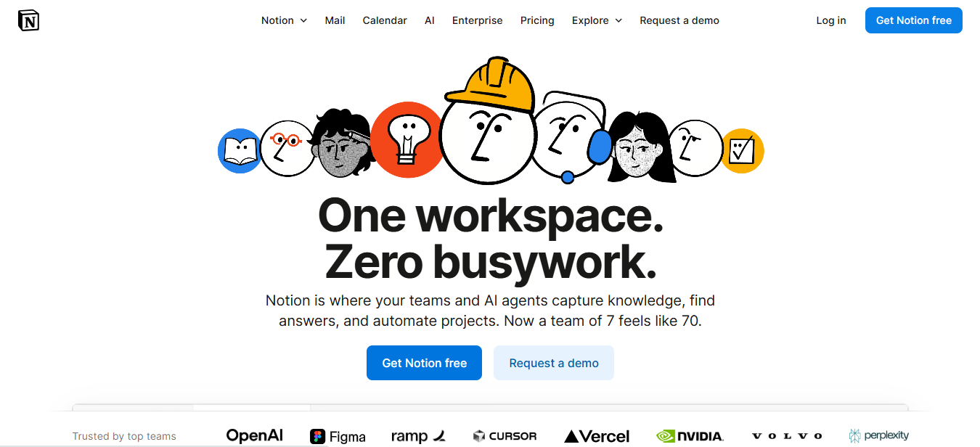The image size is (980, 447).
Task: Click the NVIDIA logo
Action: (689, 436)
